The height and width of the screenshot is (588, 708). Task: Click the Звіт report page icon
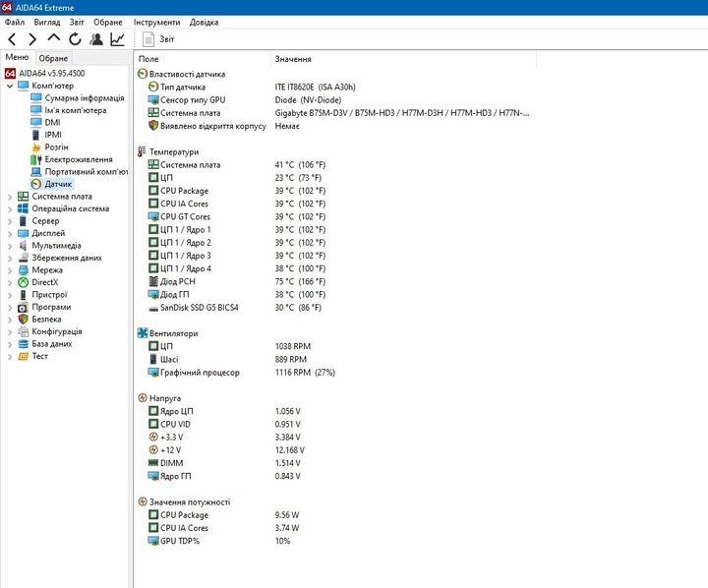148,39
